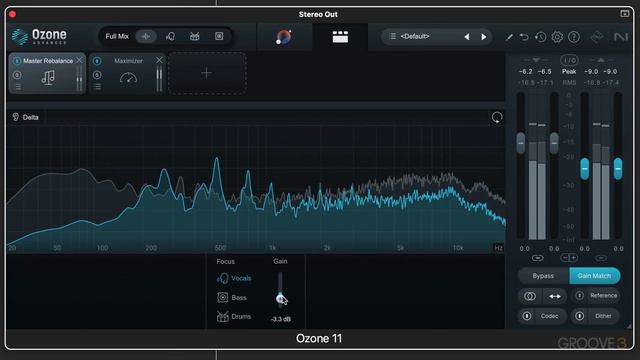Click the output gain left blue fader
Viewport: 640px width, 360px height.
pyautogui.click(x=584, y=169)
